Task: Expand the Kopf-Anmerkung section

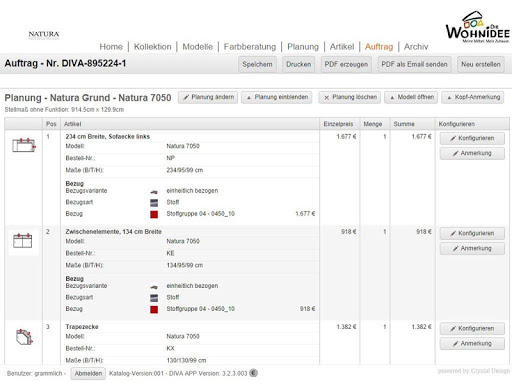Action: coord(473,97)
